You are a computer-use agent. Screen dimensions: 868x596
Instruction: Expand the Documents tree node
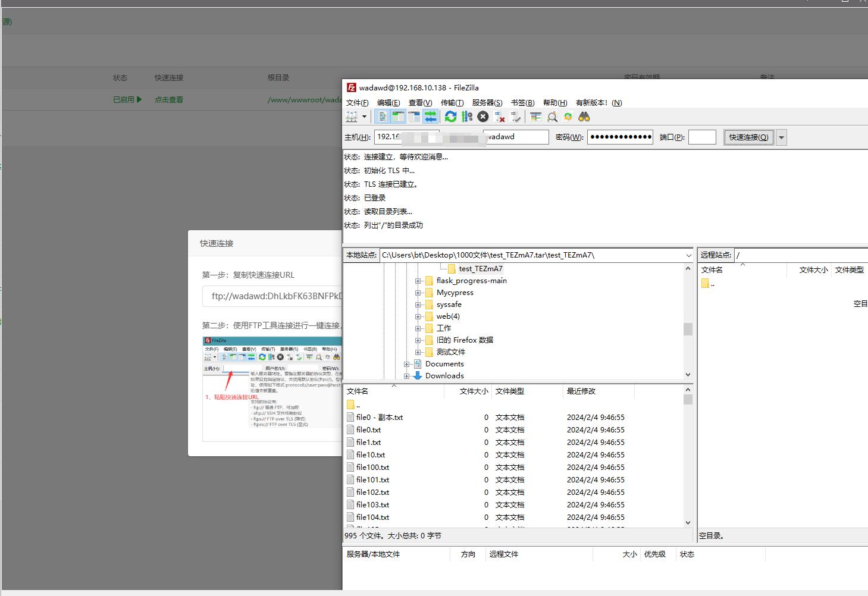pos(406,364)
